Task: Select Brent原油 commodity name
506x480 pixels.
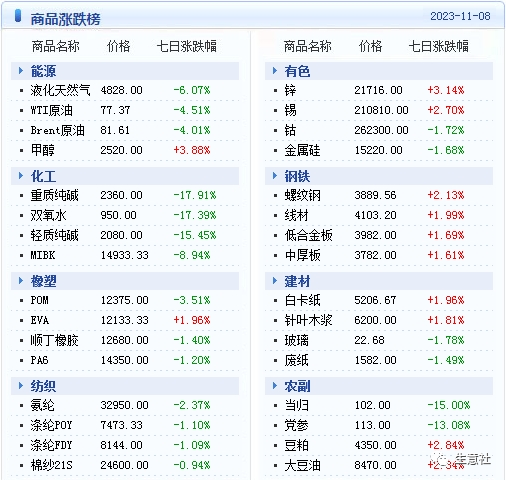Action: click(58, 130)
